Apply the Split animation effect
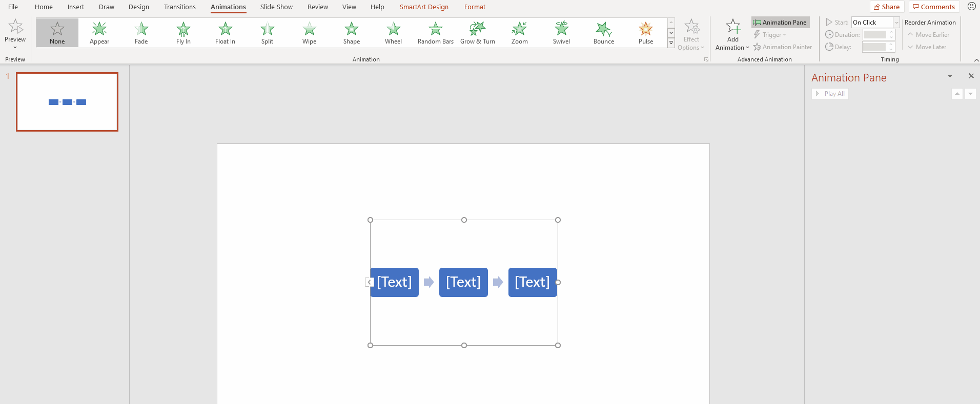The width and height of the screenshot is (980, 404). (268, 33)
